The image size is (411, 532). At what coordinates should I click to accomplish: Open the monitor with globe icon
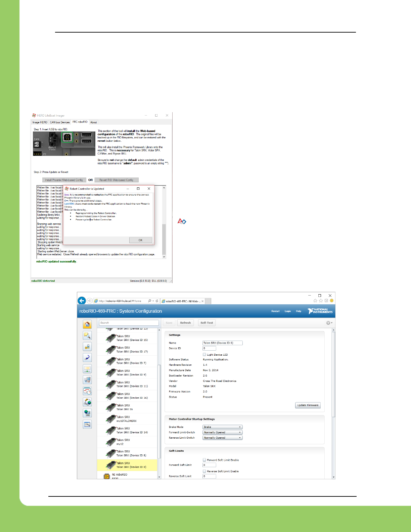(x=87, y=413)
